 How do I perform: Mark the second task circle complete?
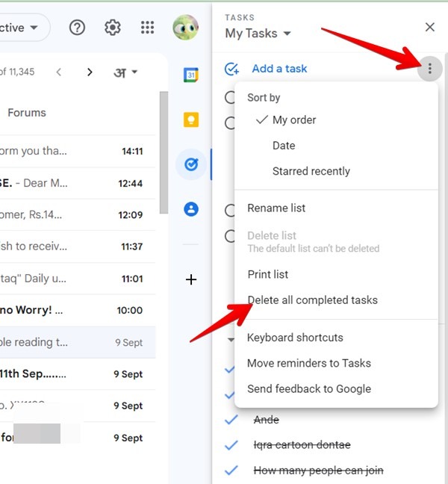(x=230, y=122)
